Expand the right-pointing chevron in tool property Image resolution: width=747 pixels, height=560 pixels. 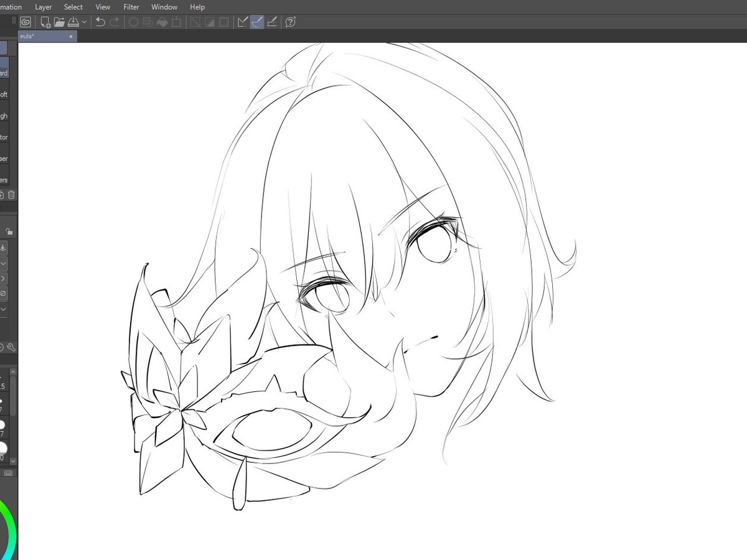point(3,278)
